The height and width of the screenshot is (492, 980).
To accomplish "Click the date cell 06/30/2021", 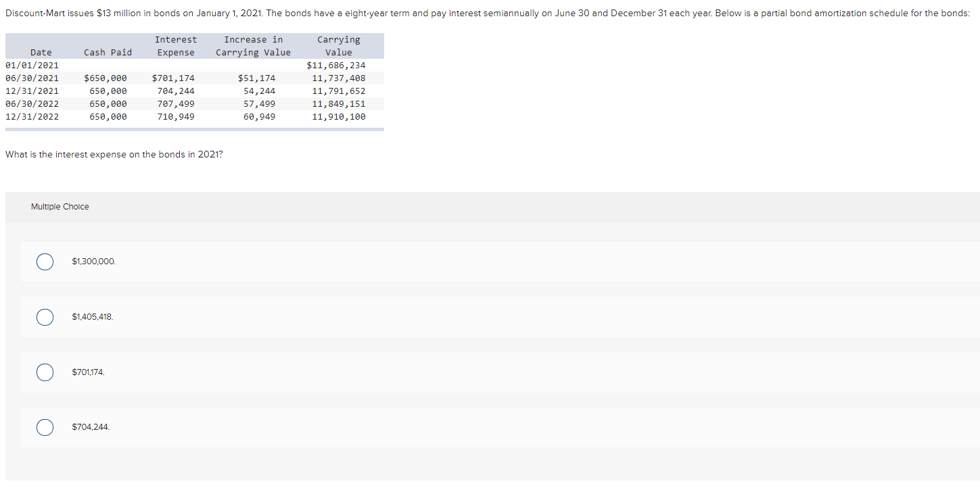I will coord(32,78).
